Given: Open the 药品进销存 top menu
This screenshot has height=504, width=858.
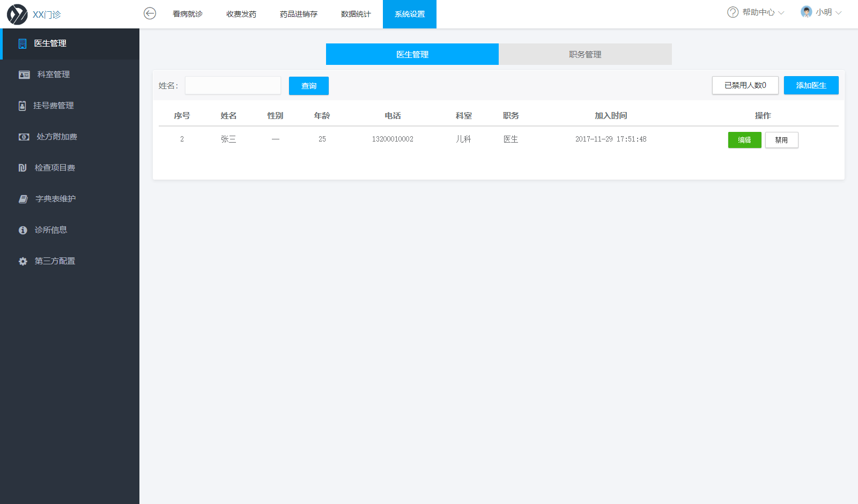Looking at the screenshot, I should pos(298,14).
